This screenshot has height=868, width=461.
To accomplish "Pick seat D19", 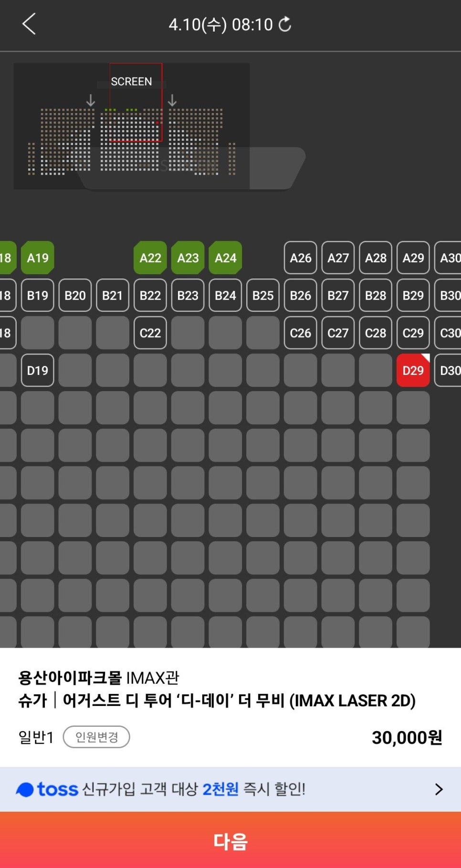I will (x=37, y=370).
